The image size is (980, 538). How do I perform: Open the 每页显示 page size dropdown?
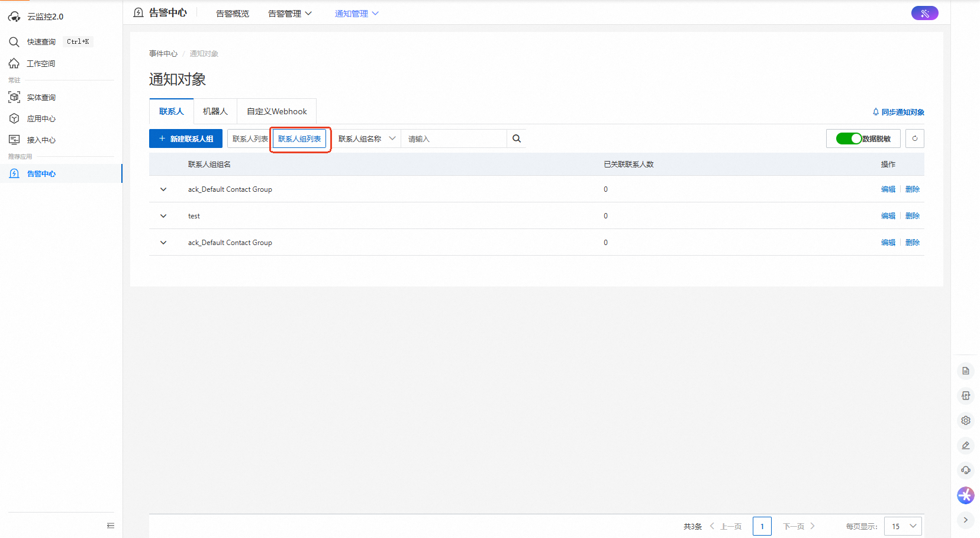click(903, 526)
